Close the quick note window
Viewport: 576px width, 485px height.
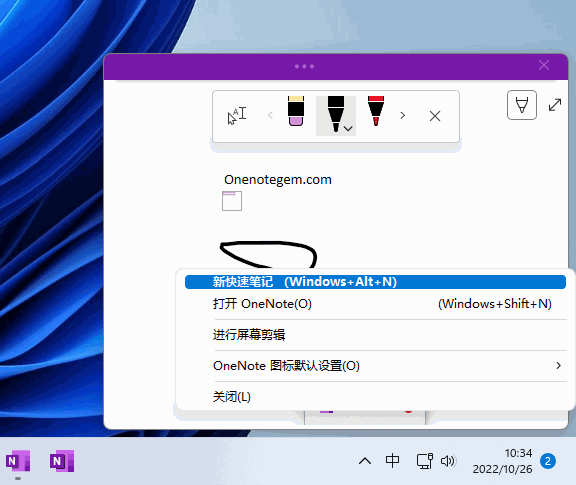544,65
